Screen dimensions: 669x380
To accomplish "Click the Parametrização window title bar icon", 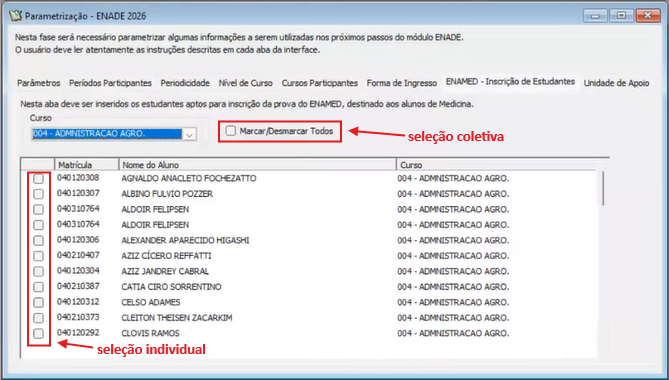I will click(16, 16).
